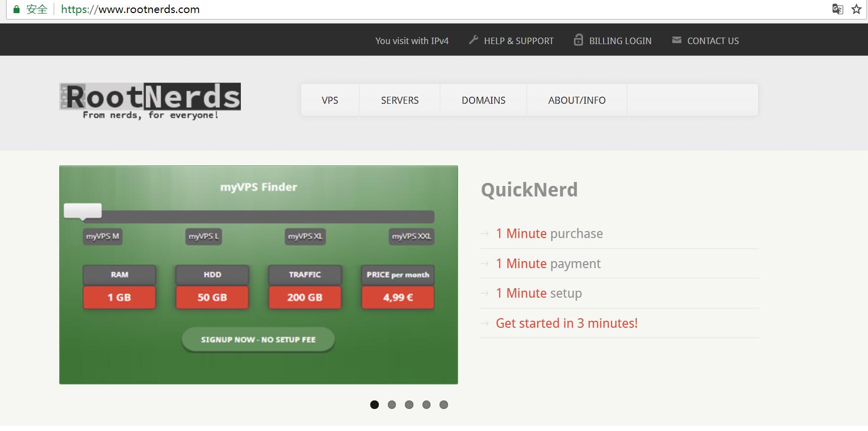Select the fifth carousel dot
The width and height of the screenshot is (868, 431).
[x=444, y=404]
